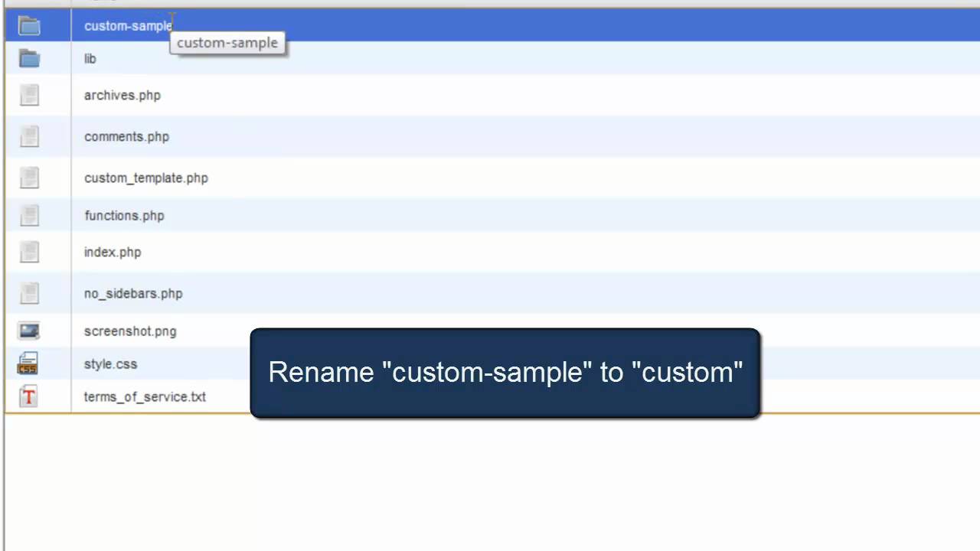Open the lib folder by name
The image size is (980, 551).
point(90,59)
